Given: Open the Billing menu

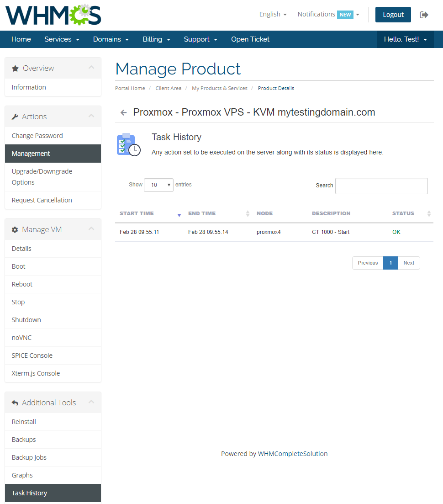Looking at the screenshot, I should tap(157, 39).
